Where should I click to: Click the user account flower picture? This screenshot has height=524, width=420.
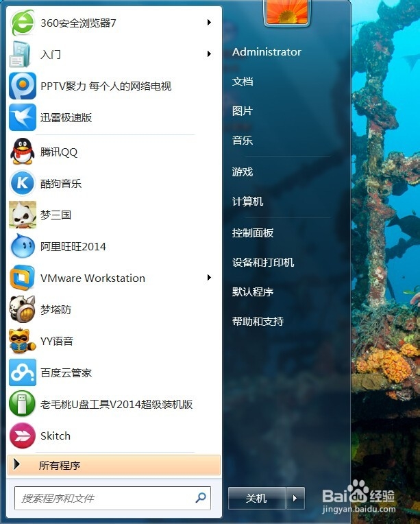pos(287,12)
